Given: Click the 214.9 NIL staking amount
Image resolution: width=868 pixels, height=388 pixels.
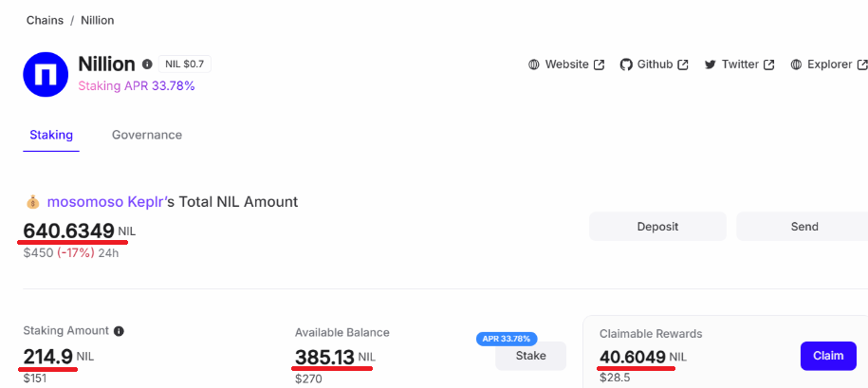Looking at the screenshot, I should (x=58, y=357).
